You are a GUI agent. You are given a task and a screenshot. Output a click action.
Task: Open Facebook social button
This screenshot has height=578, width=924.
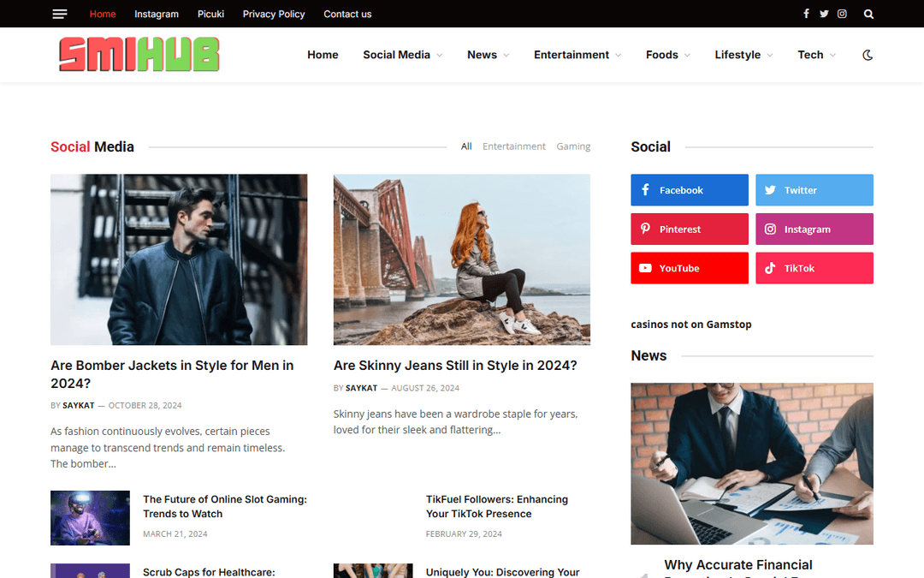click(x=690, y=190)
